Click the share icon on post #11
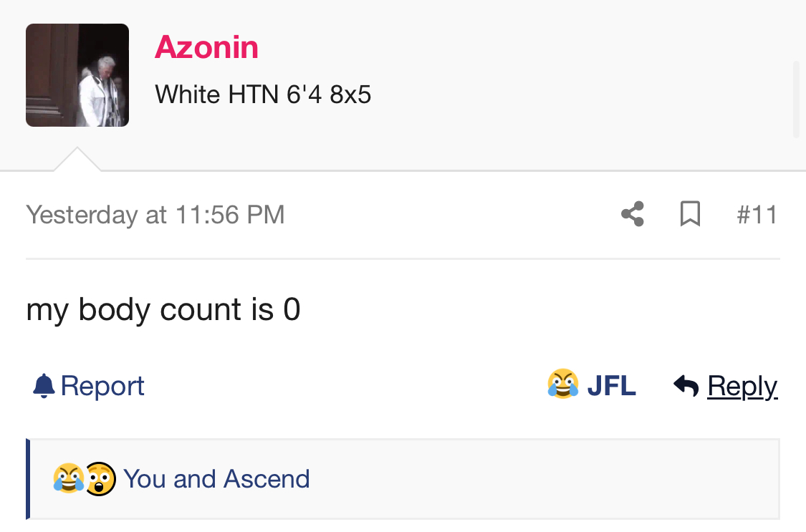The image size is (806, 532). click(x=632, y=213)
